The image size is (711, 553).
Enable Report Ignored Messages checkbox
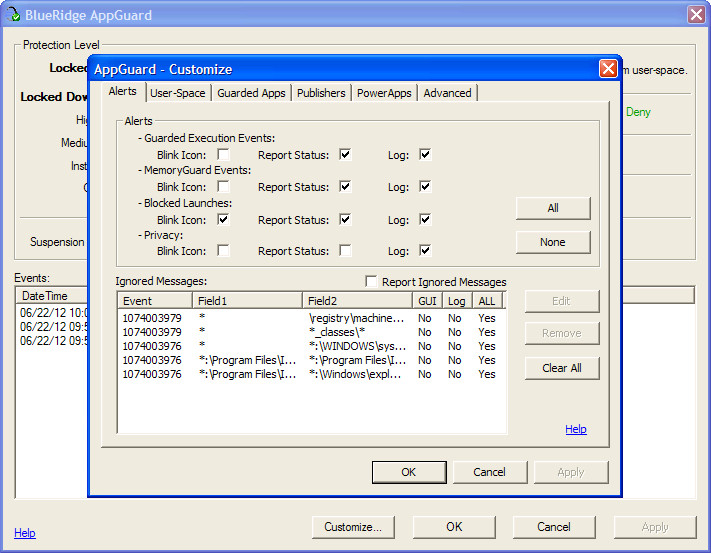tap(371, 281)
